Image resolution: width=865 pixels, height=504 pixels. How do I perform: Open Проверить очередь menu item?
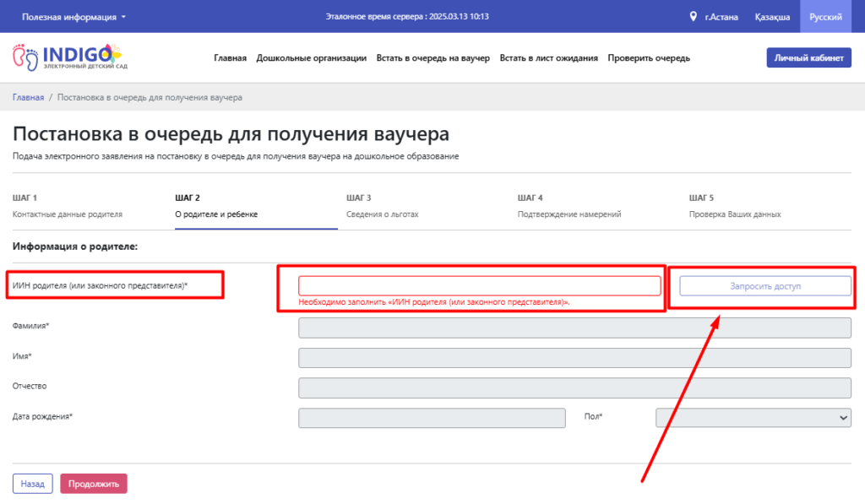coord(649,58)
